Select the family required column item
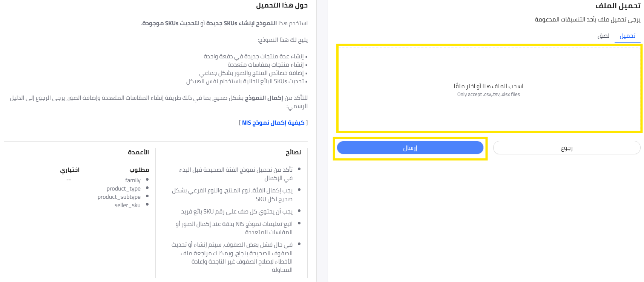Viewport: 644px width, 282px height. (x=133, y=180)
